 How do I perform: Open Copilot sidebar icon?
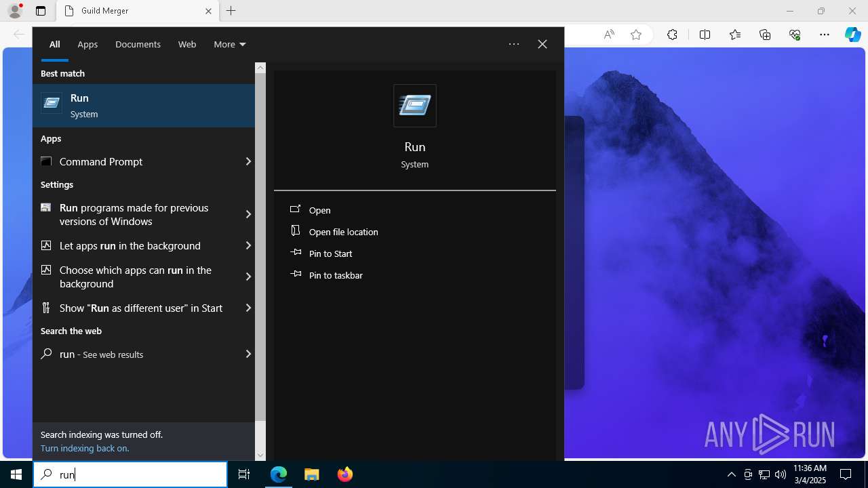(x=852, y=35)
